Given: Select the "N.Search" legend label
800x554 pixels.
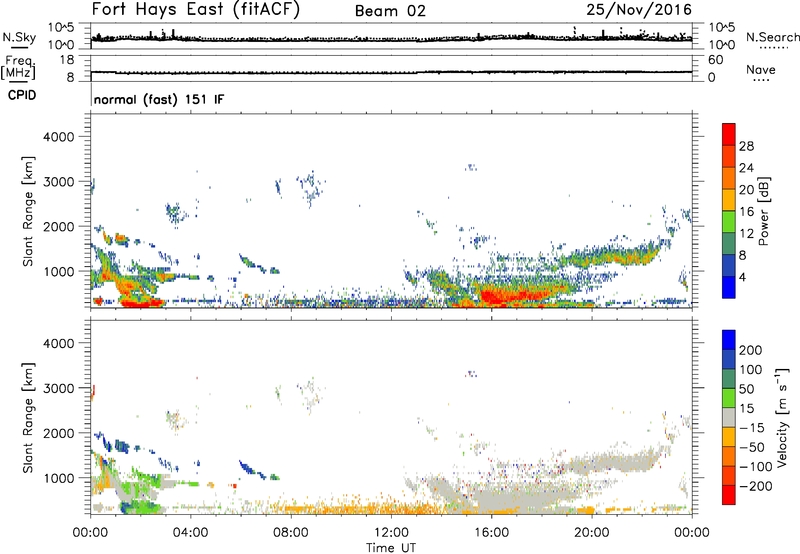Looking at the screenshot, I should click(772, 37).
